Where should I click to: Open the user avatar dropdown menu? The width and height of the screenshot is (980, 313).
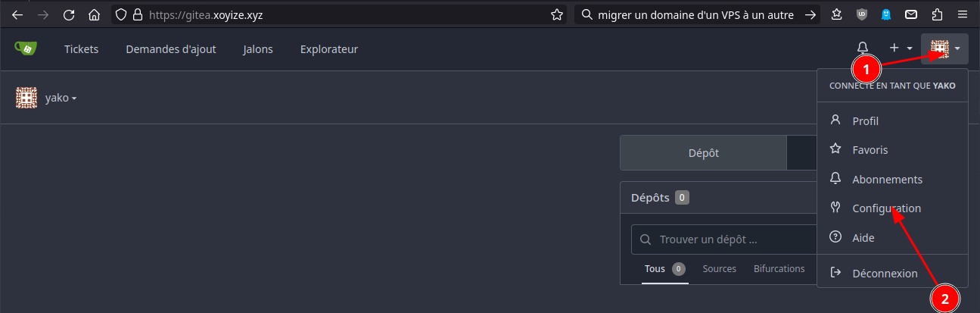point(945,49)
